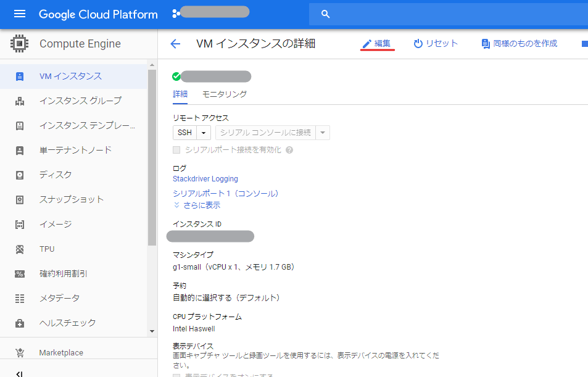Viewport: 588px width, 377px height.
Task: Open 単一テナントノード in sidebar
Action: coord(74,151)
